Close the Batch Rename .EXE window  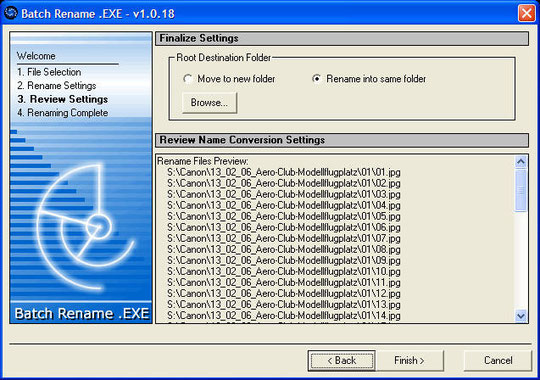(x=527, y=13)
